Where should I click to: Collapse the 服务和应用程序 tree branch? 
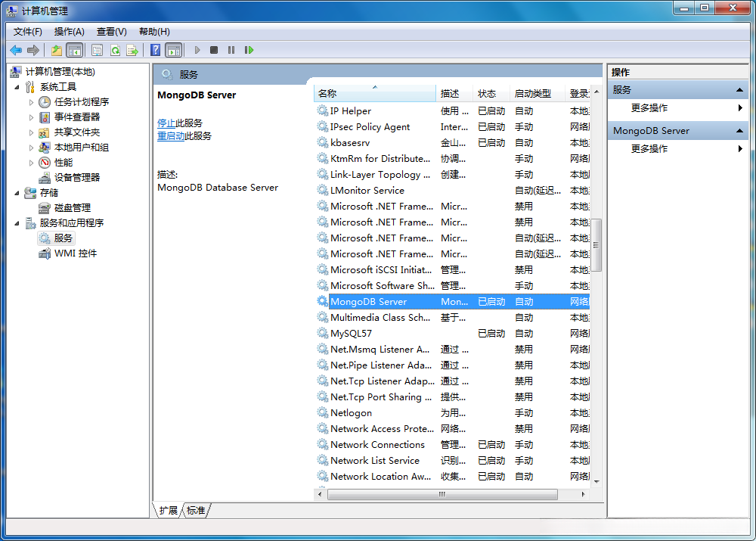click(17, 223)
